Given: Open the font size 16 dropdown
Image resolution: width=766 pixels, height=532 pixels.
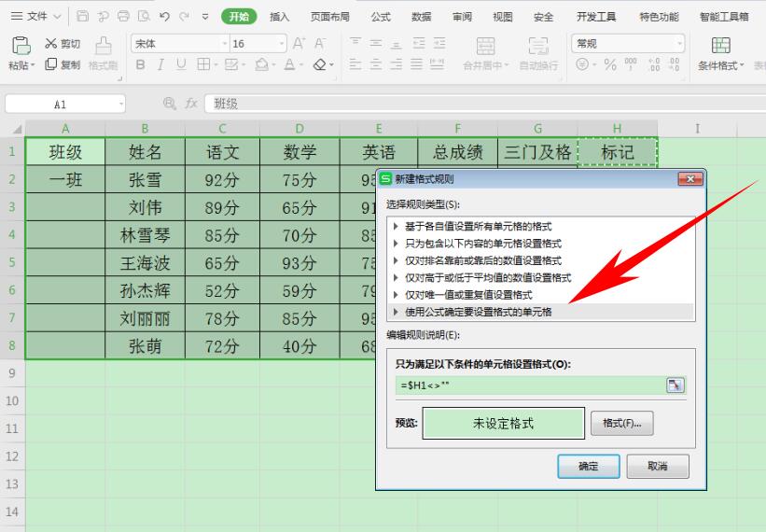Looking at the screenshot, I should coord(282,44).
